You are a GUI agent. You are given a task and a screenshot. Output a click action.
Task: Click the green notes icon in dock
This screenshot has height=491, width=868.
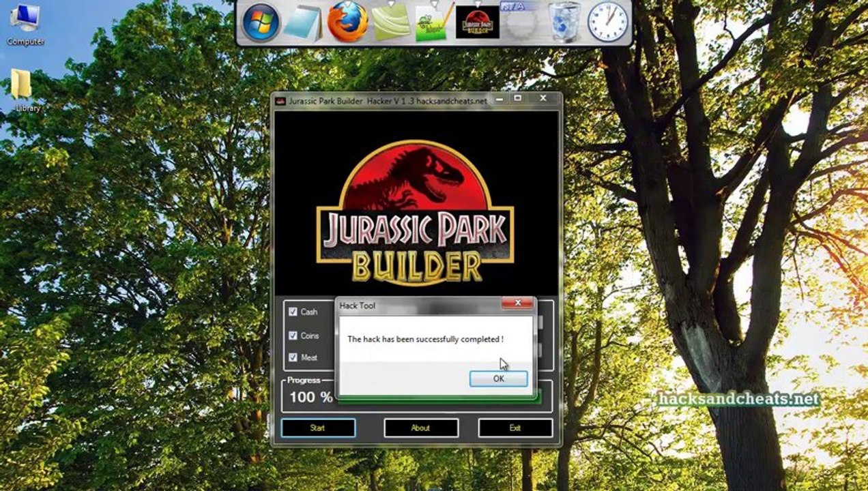coord(391,23)
